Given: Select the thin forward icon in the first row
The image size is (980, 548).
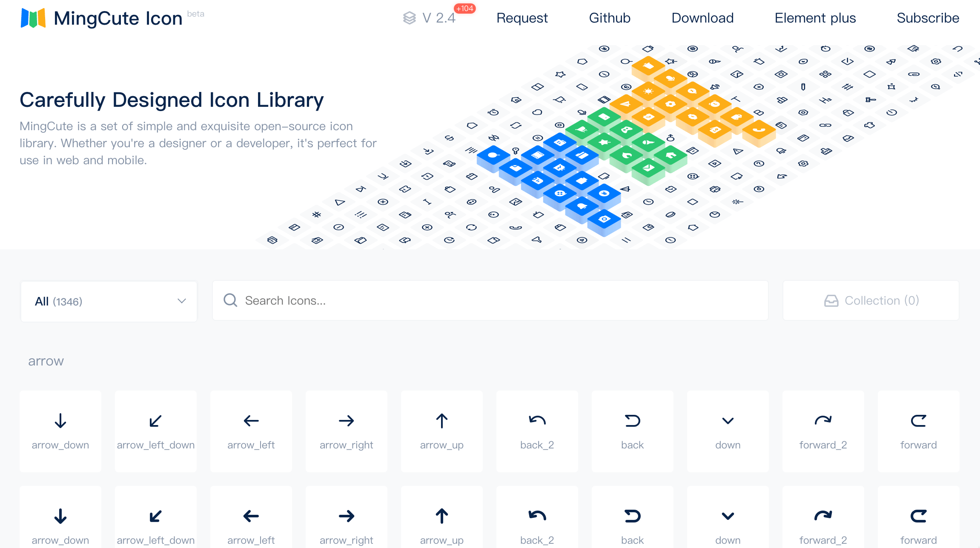Looking at the screenshot, I should (x=919, y=421).
